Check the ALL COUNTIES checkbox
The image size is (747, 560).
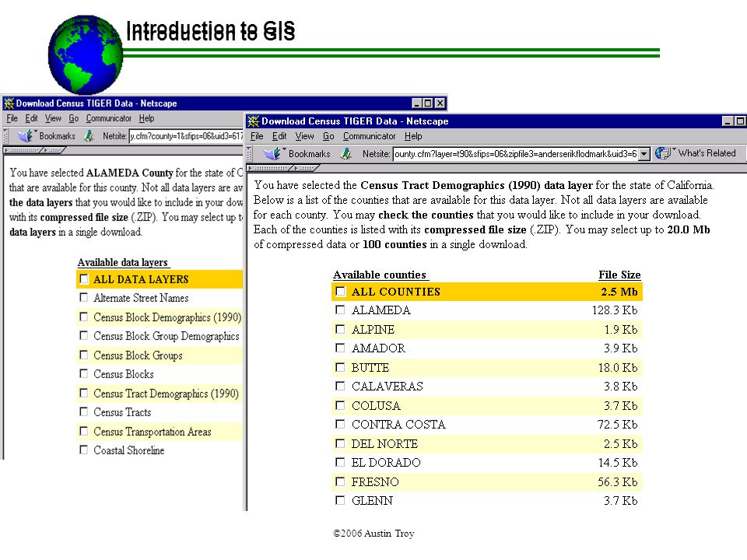tap(340, 291)
